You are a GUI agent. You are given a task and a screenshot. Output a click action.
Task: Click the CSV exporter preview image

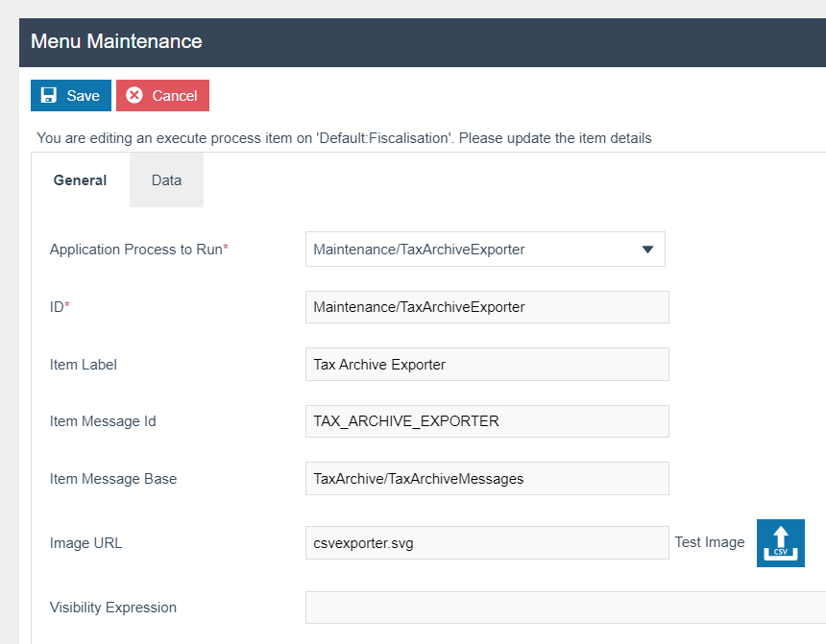[x=780, y=543]
